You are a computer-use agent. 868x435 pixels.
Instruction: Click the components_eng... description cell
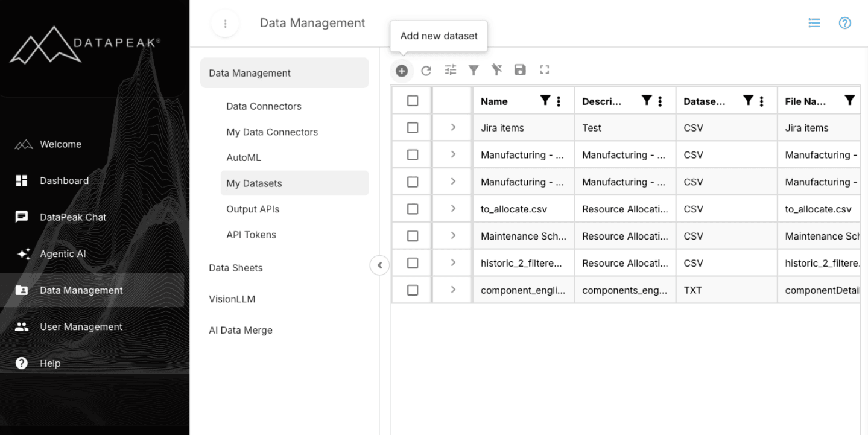click(x=625, y=290)
